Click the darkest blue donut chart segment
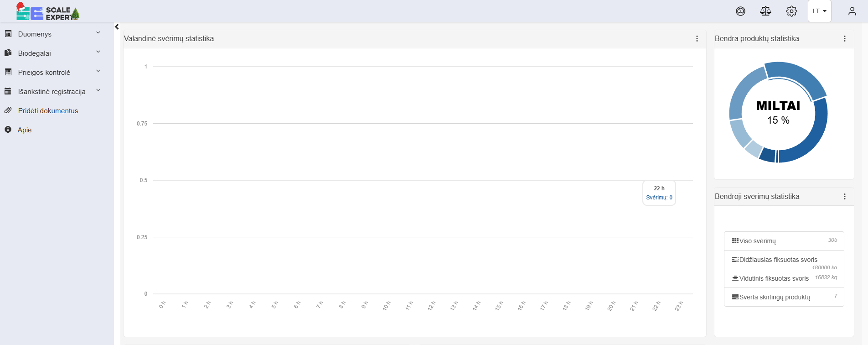868x345 pixels. (768, 155)
